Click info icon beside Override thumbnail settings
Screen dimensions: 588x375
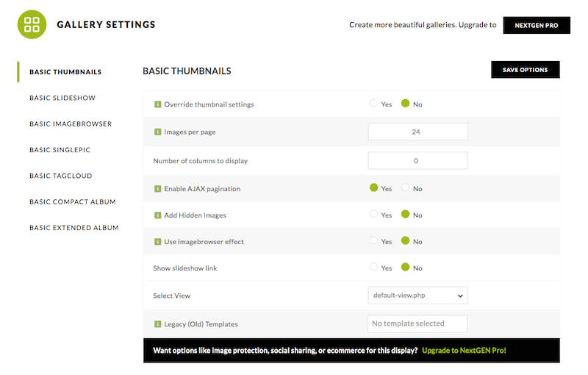[158, 104]
